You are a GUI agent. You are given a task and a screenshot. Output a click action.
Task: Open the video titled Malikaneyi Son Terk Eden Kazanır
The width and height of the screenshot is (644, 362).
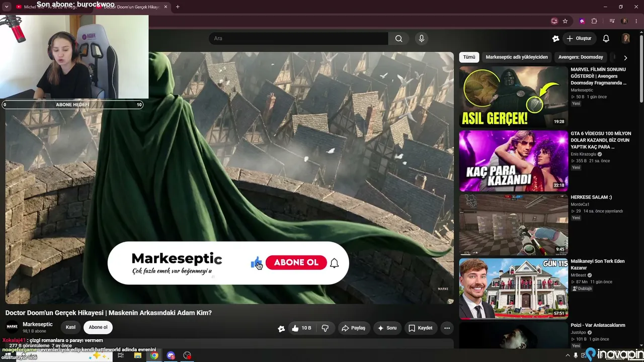tap(598, 264)
